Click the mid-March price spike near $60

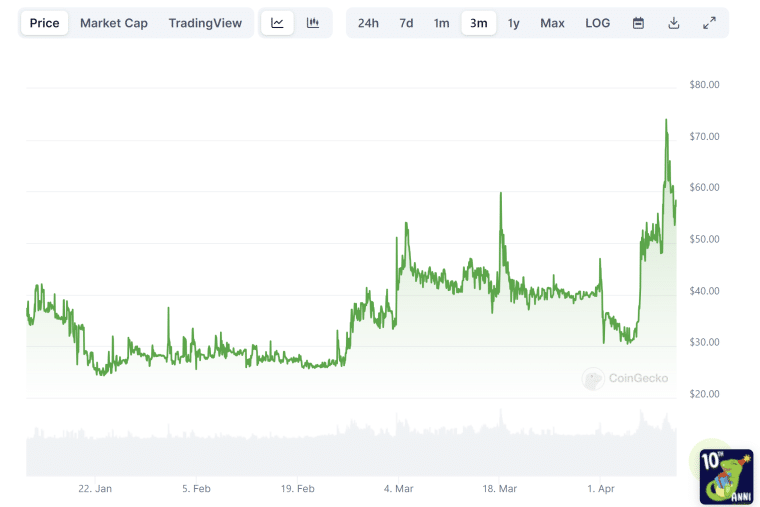tap(501, 194)
